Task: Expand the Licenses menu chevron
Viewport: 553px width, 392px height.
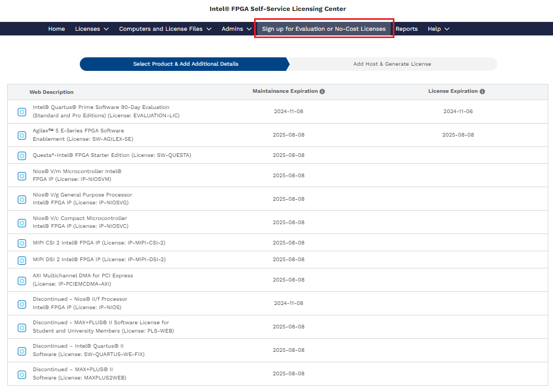Action: pos(106,29)
